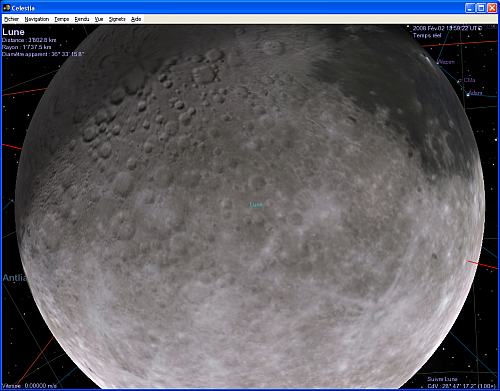Open the Aide help menu
The height and width of the screenshot is (391, 500).
(x=136, y=19)
